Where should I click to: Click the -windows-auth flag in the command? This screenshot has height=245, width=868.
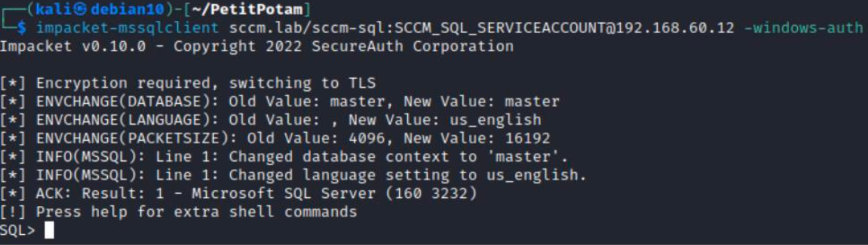[x=804, y=28]
